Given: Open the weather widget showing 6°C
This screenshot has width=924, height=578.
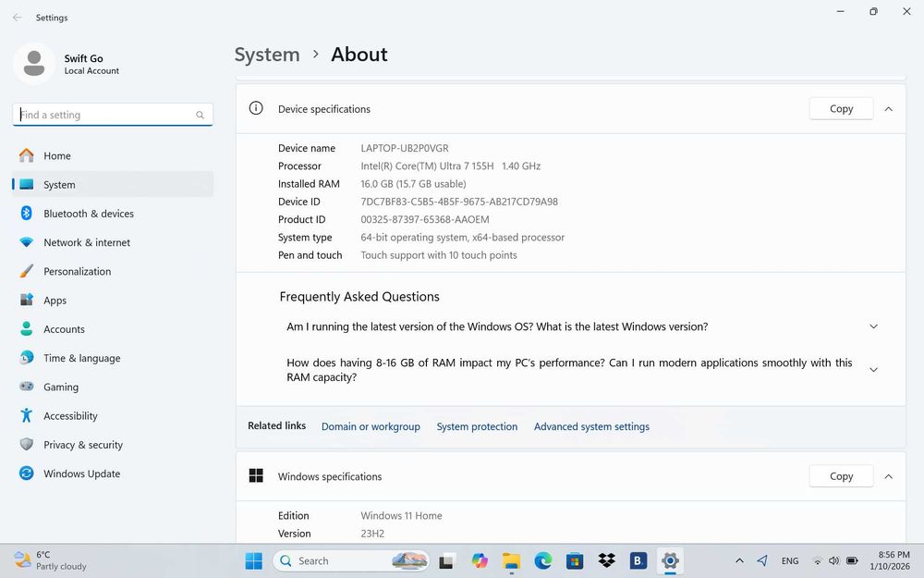Looking at the screenshot, I should [50, 560].
